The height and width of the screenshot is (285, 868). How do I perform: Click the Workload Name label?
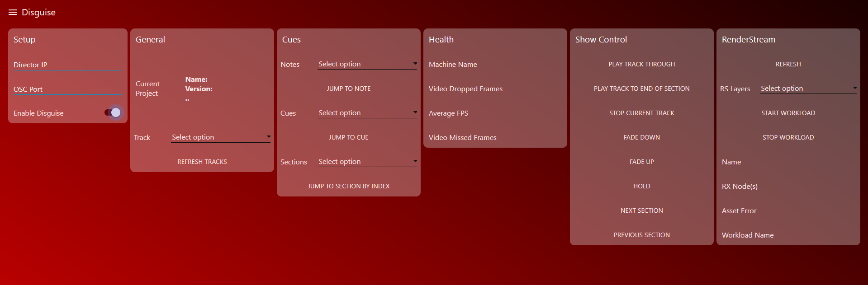tap(748, 235)
